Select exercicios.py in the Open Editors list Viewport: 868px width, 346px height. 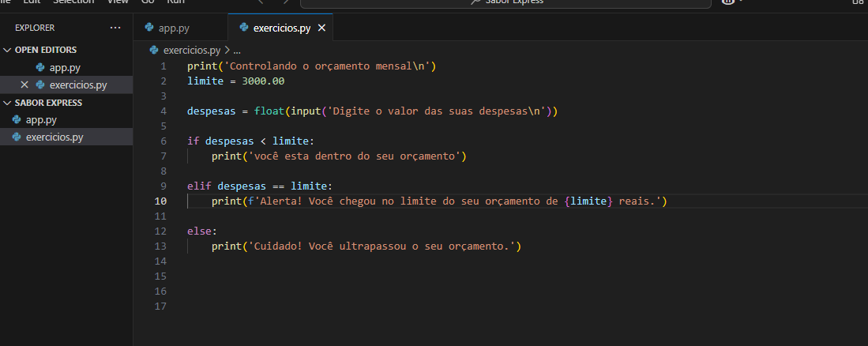click(x=66, y=85)
